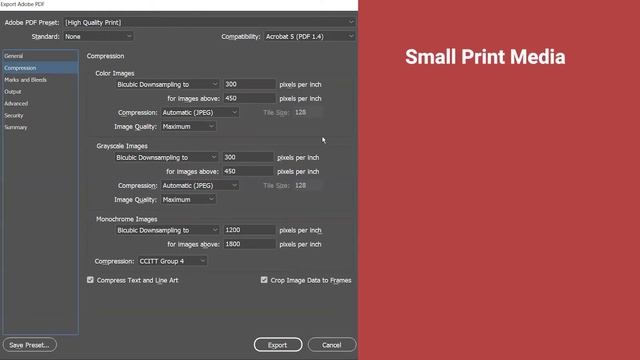Open Grayscale Images Image Quality dropdown
Screen dimensions: 640x360
click(188, 199)
